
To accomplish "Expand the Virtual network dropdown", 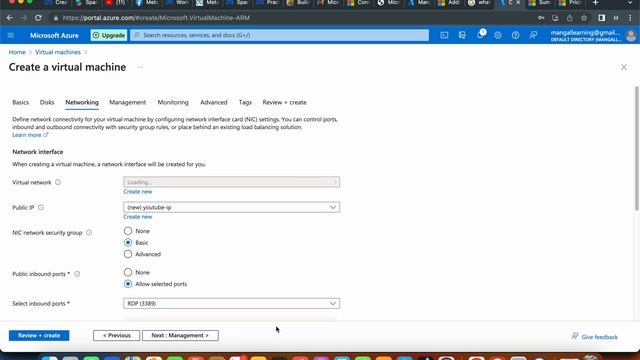I will click(x=231, y=182).
